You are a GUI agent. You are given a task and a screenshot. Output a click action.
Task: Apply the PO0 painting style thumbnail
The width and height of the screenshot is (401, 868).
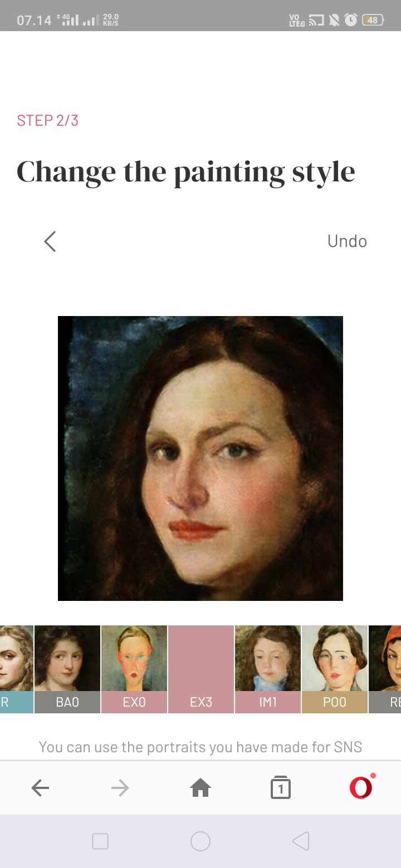[335, 669]
